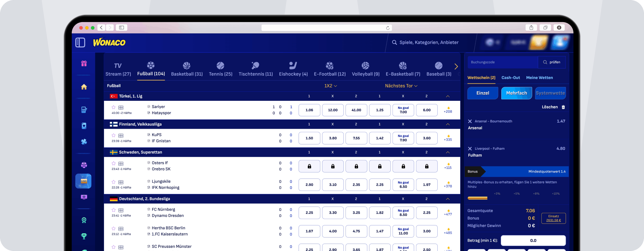Image resolution: width=644 pixels, height=251 pixels.
Task: Open +378 more markets for Ljungskile
Action: click(x=448, y=185)
